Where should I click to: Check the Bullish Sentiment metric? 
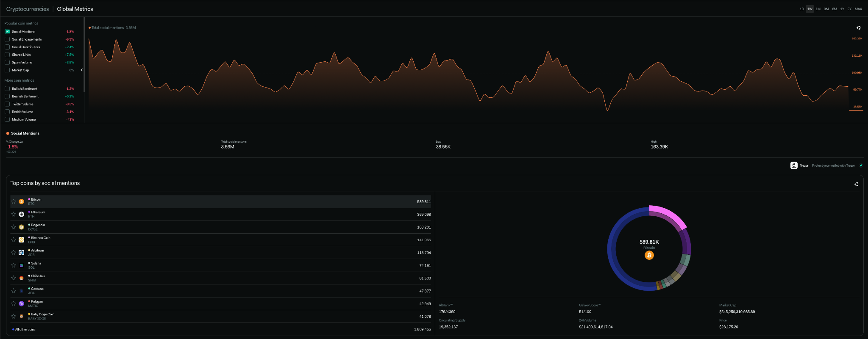(7, 89)
